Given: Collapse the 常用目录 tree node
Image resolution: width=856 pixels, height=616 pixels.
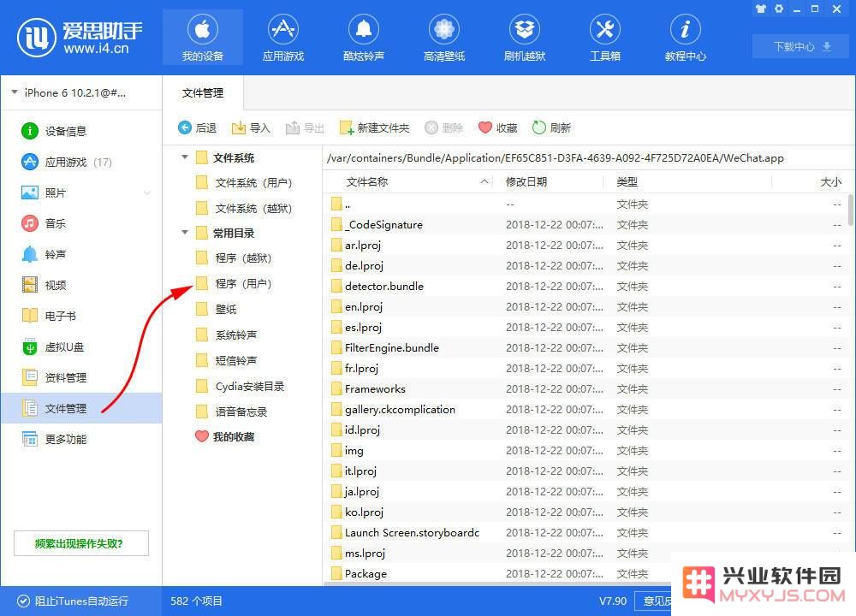Looking at the screenshot, I should pyautogui.click(x=185, y=233).
